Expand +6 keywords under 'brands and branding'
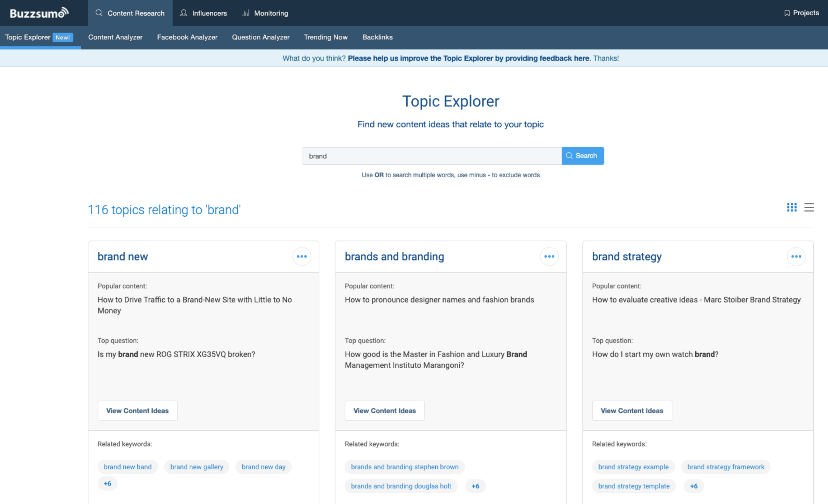 [475, 486]
